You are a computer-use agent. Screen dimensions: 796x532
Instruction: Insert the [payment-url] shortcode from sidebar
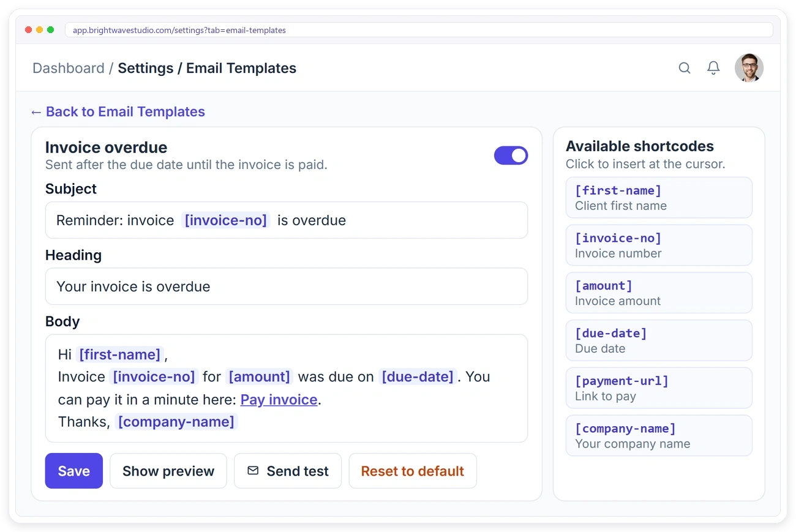(x=659, y=388)
